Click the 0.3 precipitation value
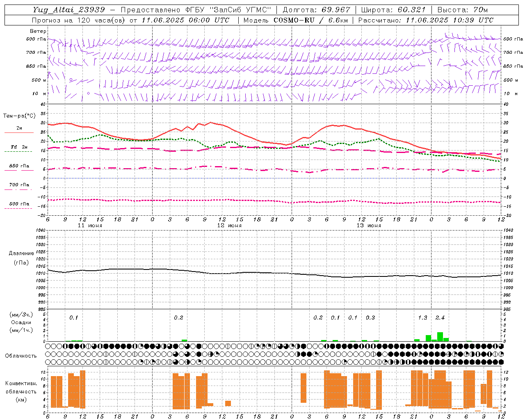This screenshot has height=420, width=525. (370, 318)
